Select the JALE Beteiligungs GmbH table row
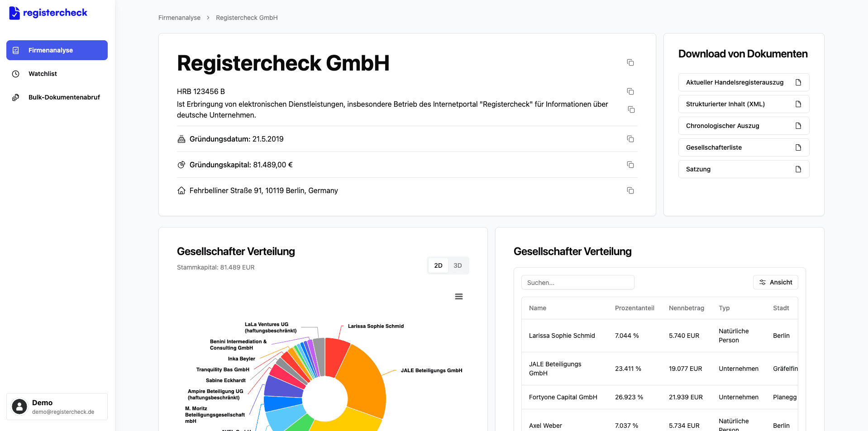The height and width of the screenshot is (431, 868). coord(660,369)
